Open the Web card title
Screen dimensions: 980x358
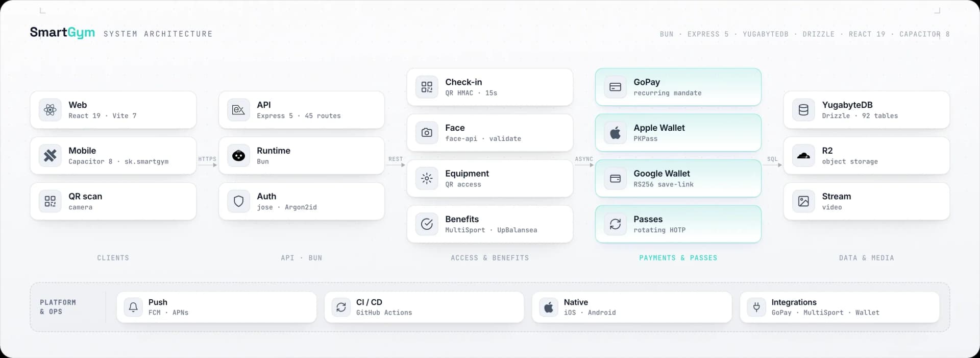pyautogui.click(x=78, y=105)
